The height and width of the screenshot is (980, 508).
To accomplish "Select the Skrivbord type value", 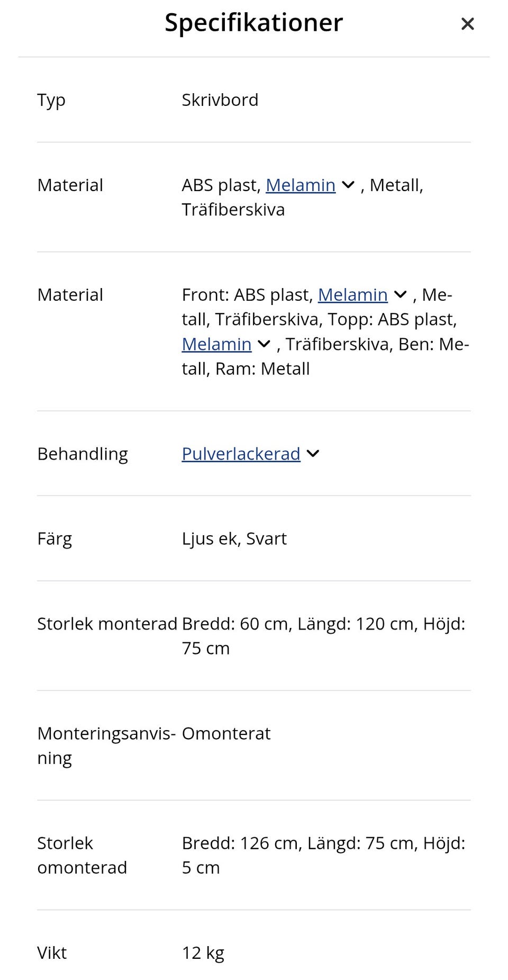I will click(x=220, y=100).
